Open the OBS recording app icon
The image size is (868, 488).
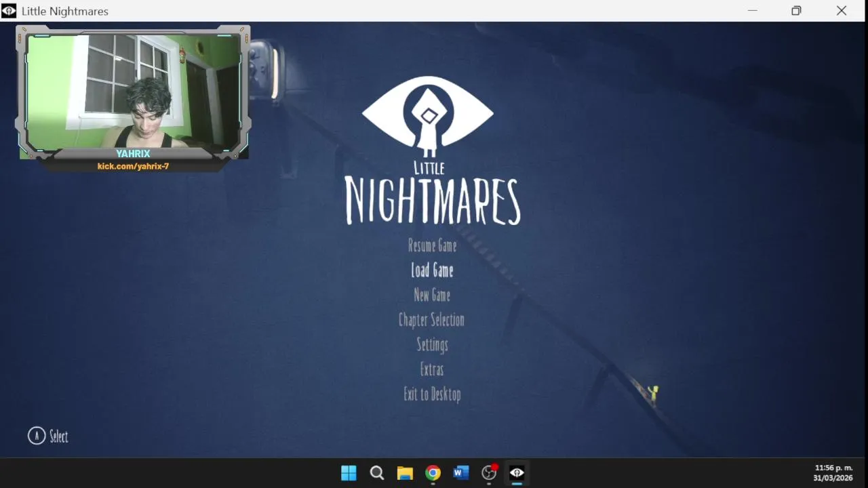tap(489, 473)
